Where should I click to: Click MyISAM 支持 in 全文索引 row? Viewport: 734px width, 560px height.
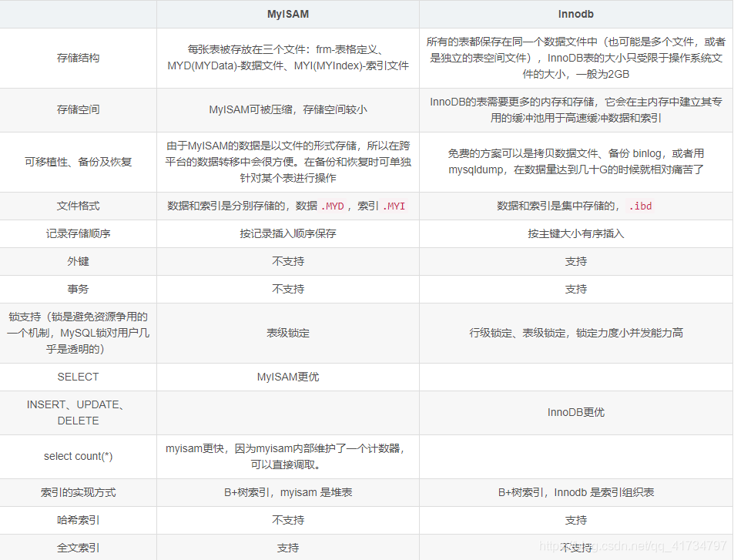click(288, 548)
